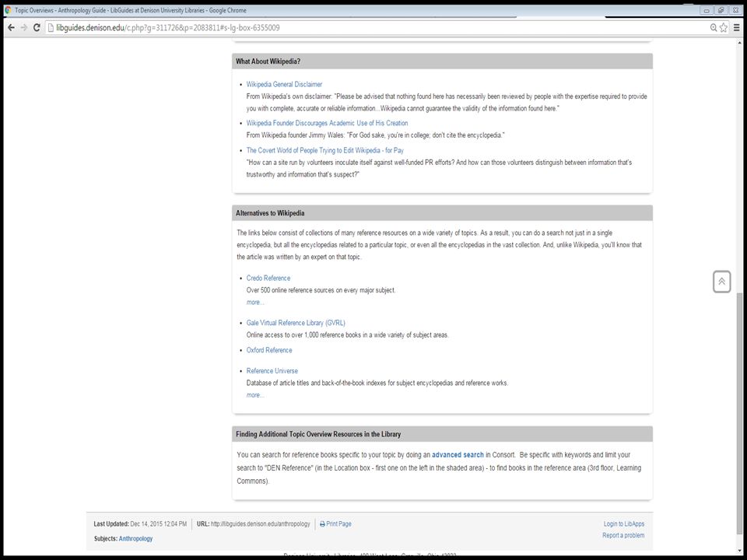Expand 'more...' under Reference Universe

tap(255, 395)
